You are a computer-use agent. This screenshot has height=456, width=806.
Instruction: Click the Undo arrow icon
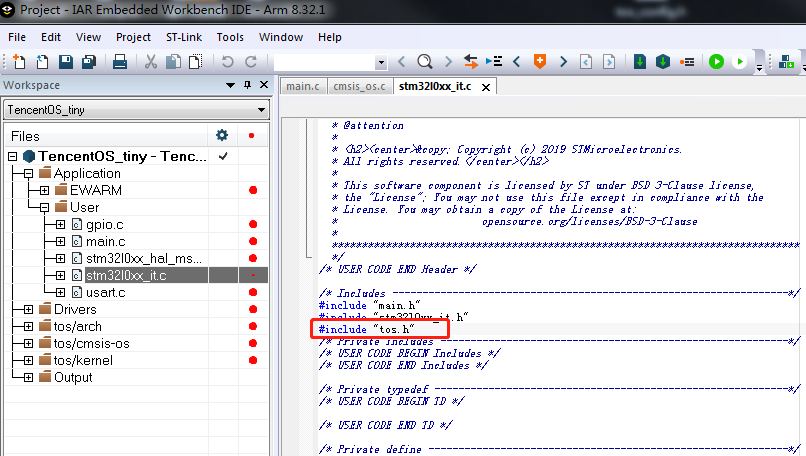[x=227, y=62]
